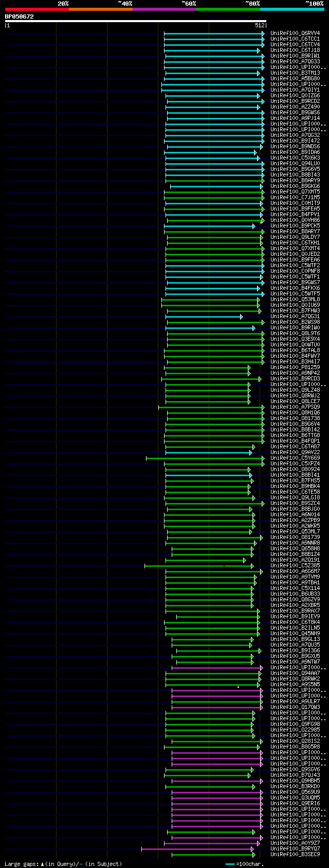329x868 pixels.
Task: Click the red 20% identity legend bar
Action: (x=36, y=9)
